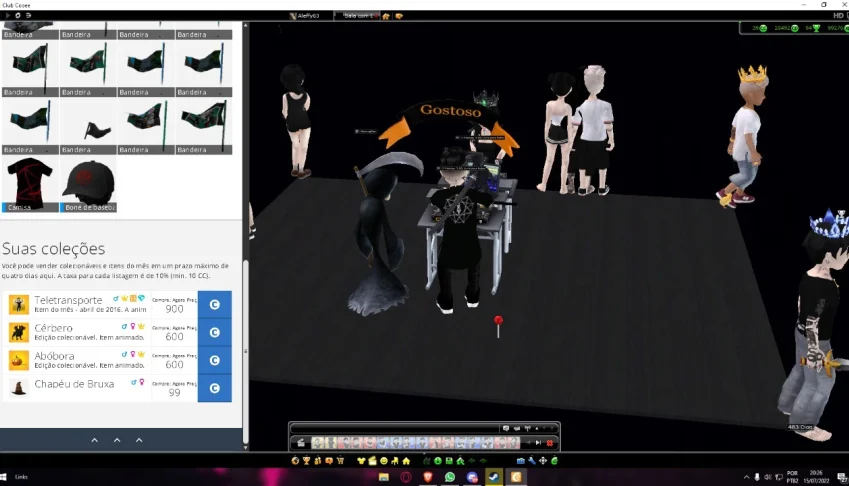The image size is (849, 486).
Task: Click the green house search icon
Action: tap(460, 461)
